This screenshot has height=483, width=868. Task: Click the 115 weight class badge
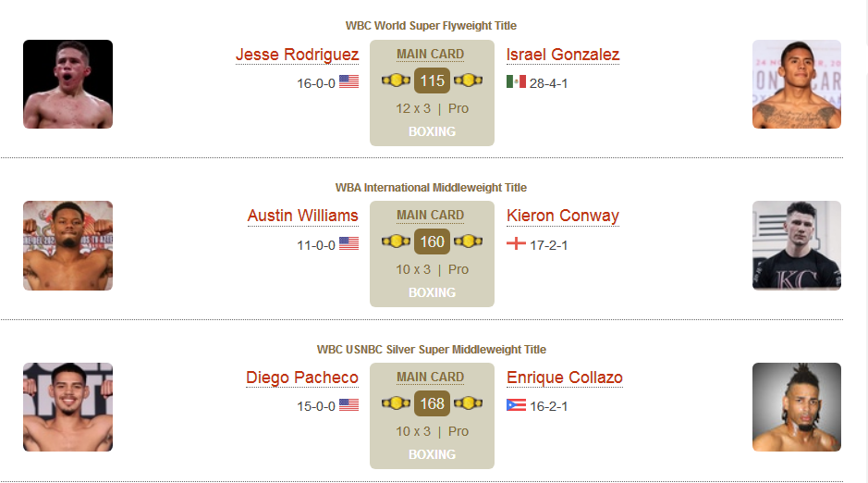[432, 80]
